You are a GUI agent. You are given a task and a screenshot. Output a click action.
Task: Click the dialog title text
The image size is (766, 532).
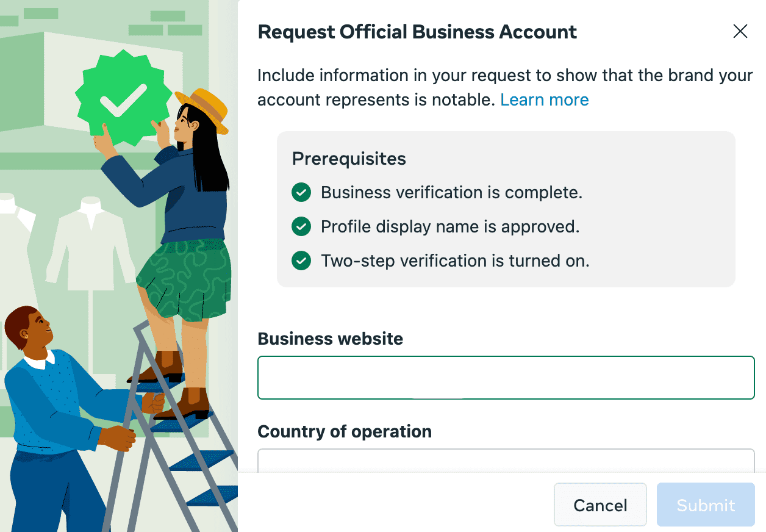coord(417,32)
